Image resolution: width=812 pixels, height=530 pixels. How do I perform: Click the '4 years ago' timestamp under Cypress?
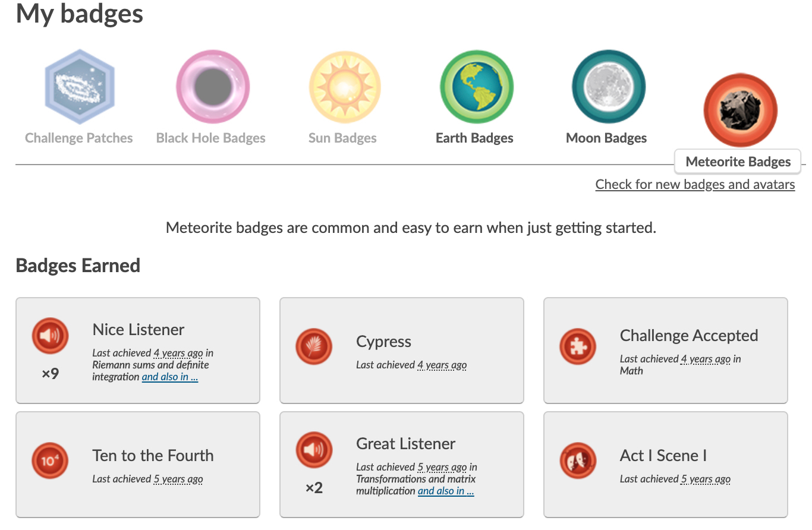pos(442,365)
